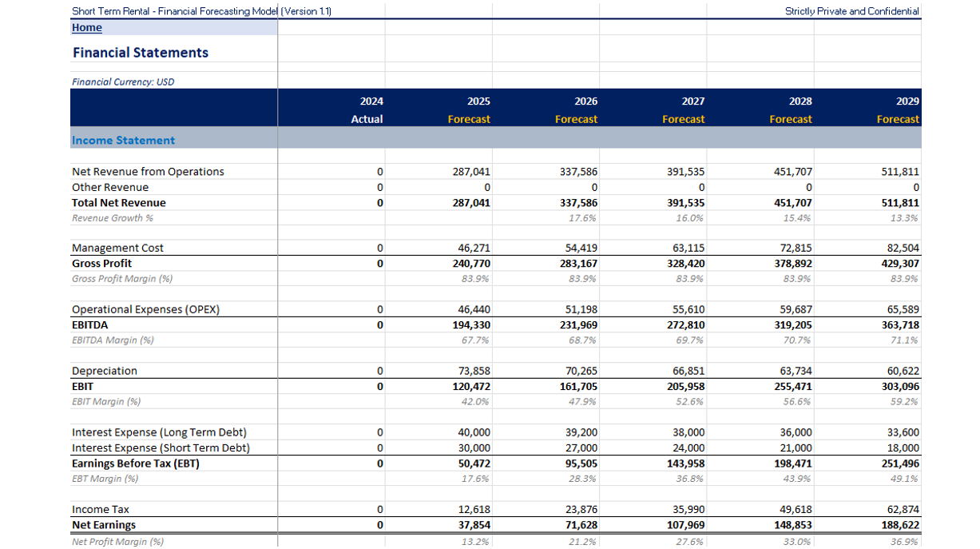Select the EBIT row label
Image resolution: width=980 pixels, height=549 pixels.
point(82,386)
